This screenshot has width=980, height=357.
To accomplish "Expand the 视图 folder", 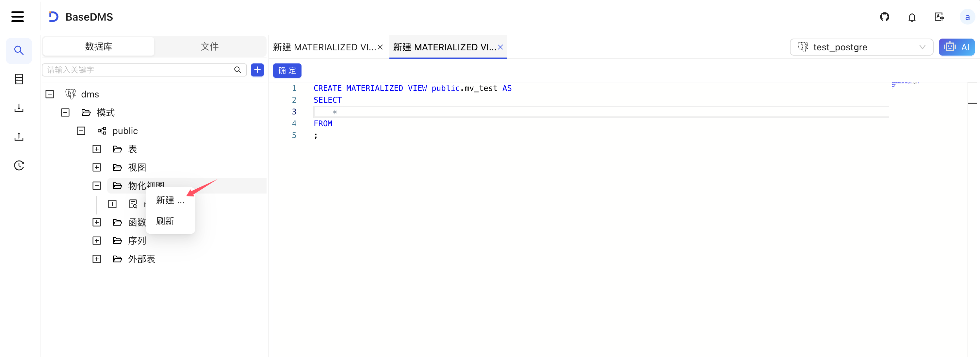I will click(x=97, y=167).
